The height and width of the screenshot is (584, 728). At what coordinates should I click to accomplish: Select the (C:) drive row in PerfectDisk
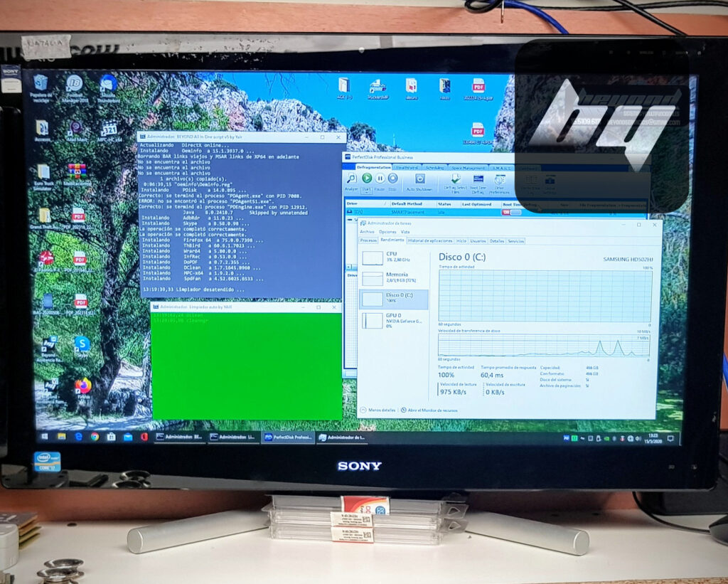[x=495, y=212]
